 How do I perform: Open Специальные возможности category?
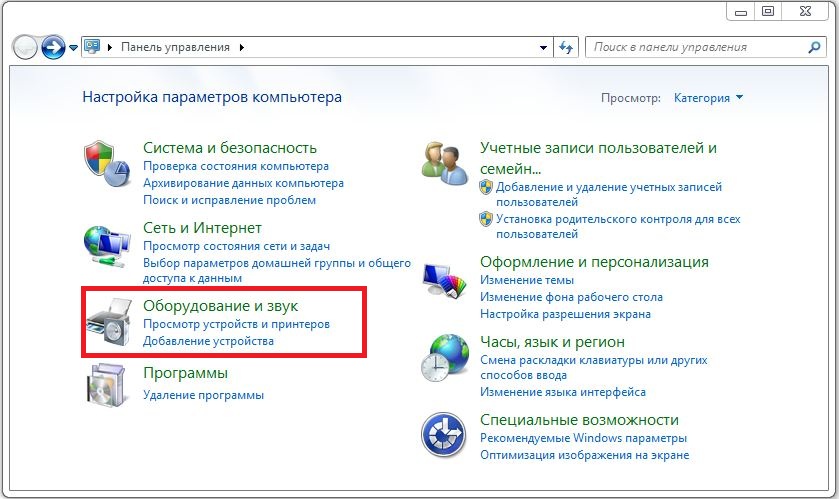(x=579, y=420)
